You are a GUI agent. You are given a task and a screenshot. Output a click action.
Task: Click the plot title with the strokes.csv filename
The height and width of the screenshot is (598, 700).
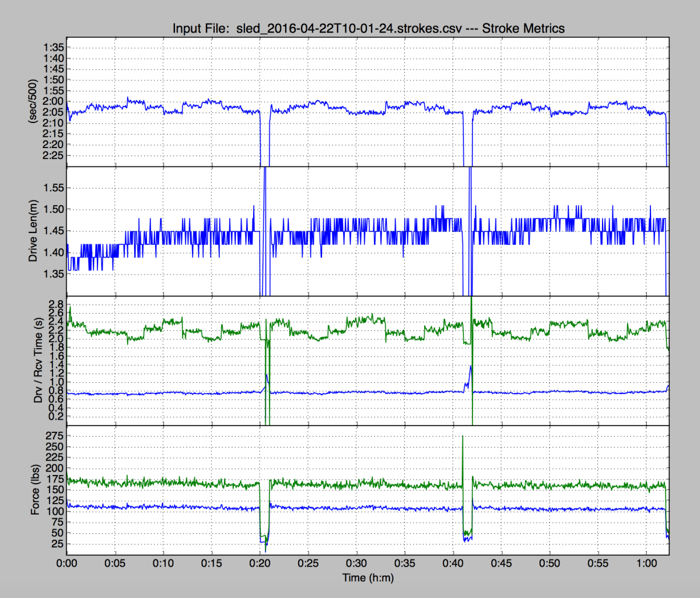point(368,28)
